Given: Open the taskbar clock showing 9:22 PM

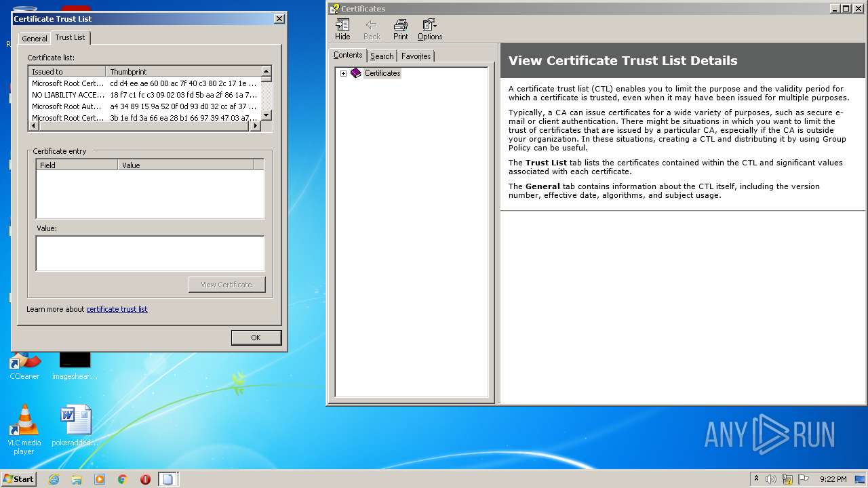Looking at the screenshot, I should 833,479.
